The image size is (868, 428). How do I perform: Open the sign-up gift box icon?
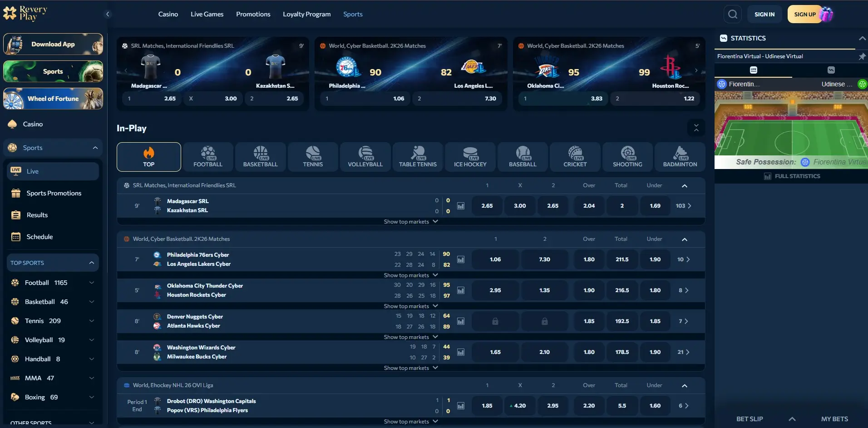(826, 14)
